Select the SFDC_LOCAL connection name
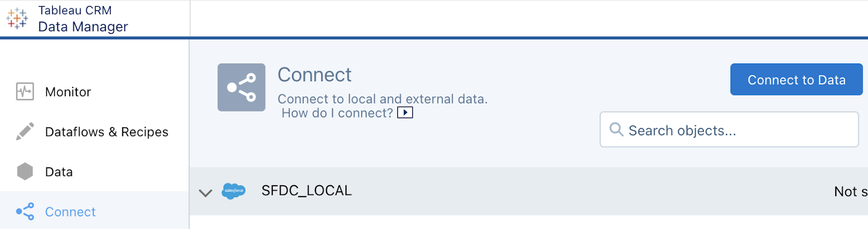Image resolution: width=868 pixels, height=229 pixels. (x=307, y=191)
